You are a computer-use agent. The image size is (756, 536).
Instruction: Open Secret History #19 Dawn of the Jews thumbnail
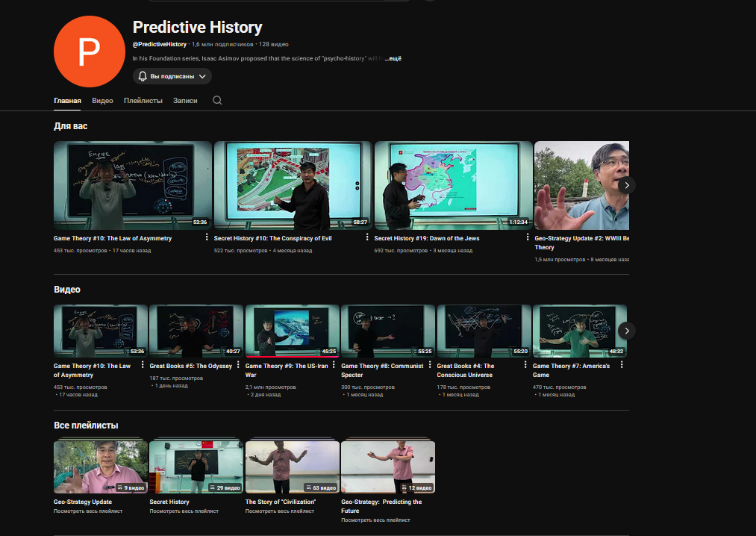(453, 185)
